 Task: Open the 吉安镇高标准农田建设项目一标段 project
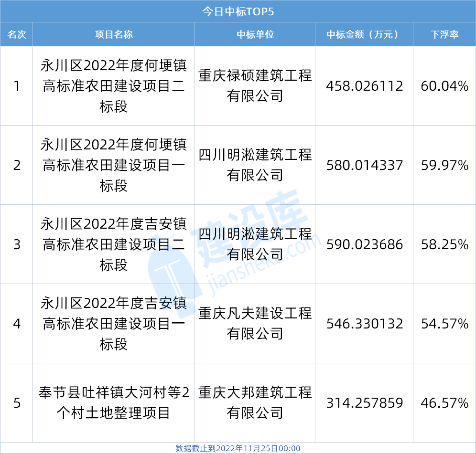pyautogui.click(x=114, y=324)
